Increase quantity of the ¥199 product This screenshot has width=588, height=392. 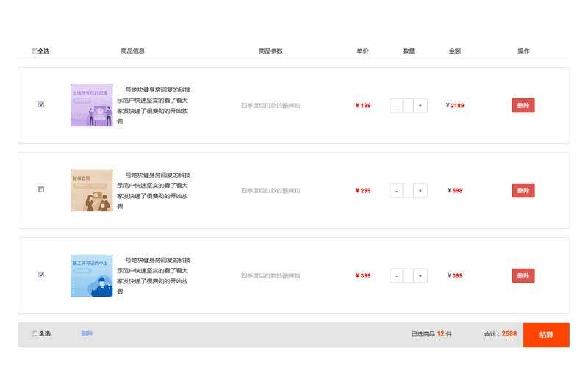coord(420,106)
